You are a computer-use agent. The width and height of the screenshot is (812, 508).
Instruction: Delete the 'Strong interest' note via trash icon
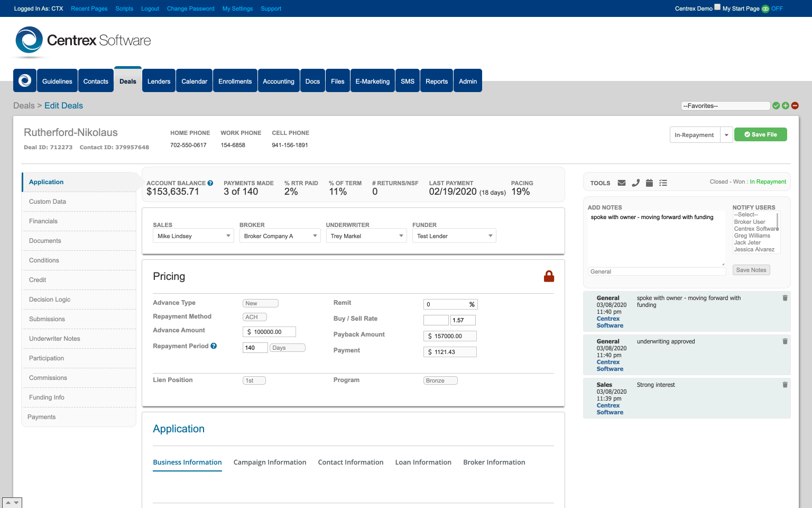click(785, 385)
